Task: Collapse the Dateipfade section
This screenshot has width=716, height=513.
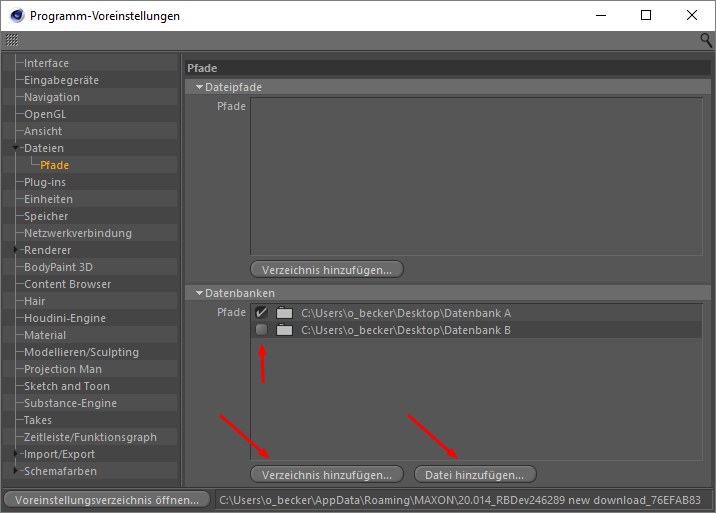Action: 199,87
